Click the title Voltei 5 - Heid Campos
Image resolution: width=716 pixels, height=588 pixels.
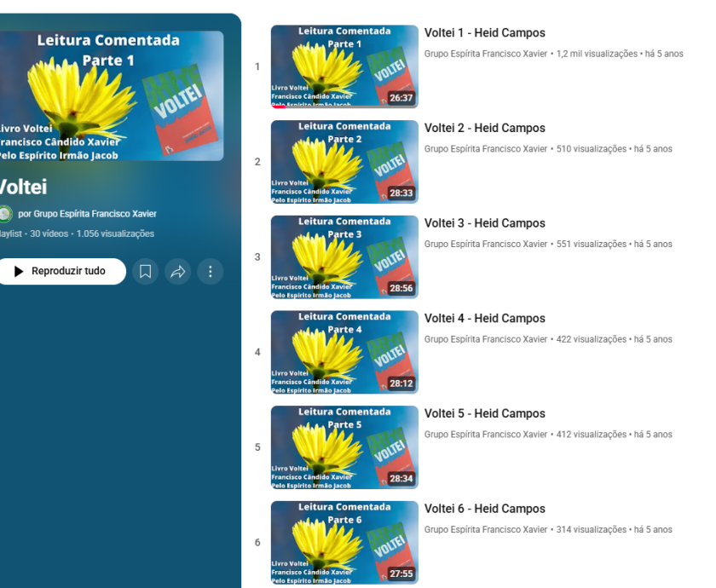click(x=484, y=413)
